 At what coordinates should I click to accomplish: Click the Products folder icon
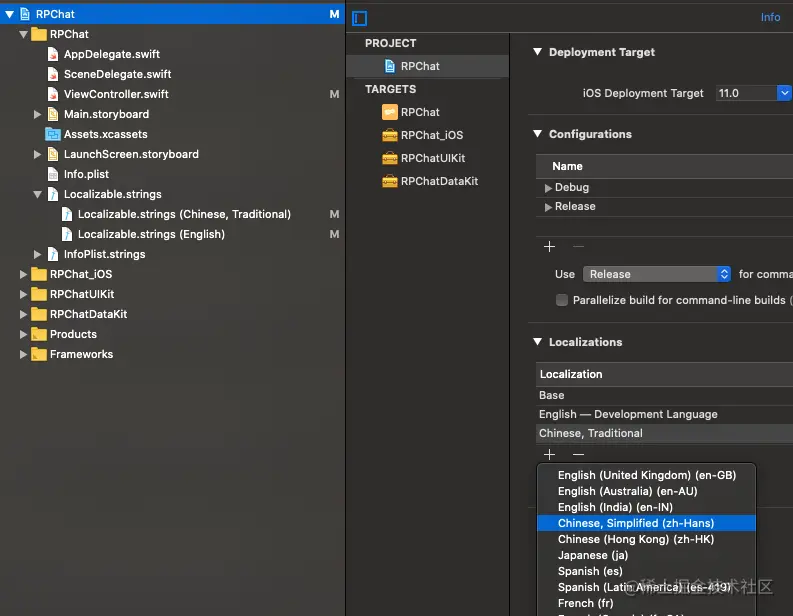38,334
